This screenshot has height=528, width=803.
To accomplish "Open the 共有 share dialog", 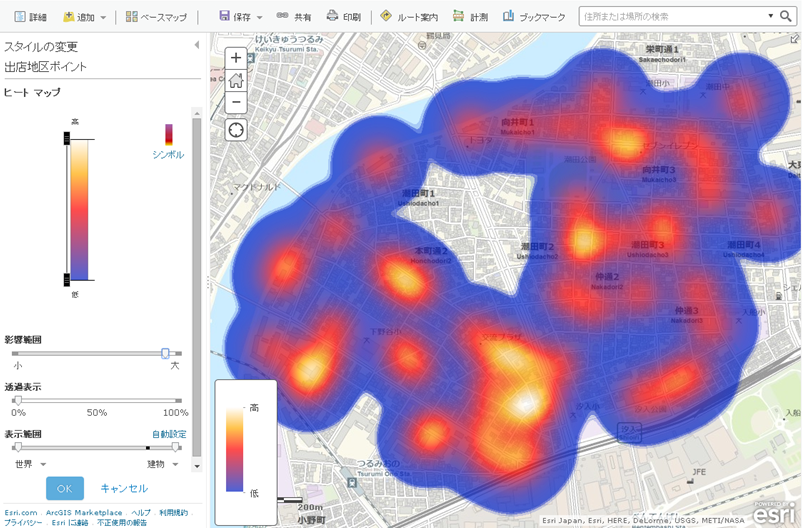I will tap(294, 17).
